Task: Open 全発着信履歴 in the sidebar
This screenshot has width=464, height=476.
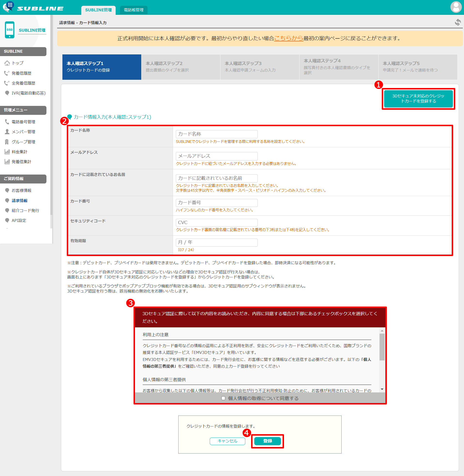Action: pyautogui.click(x=23, y=83)
